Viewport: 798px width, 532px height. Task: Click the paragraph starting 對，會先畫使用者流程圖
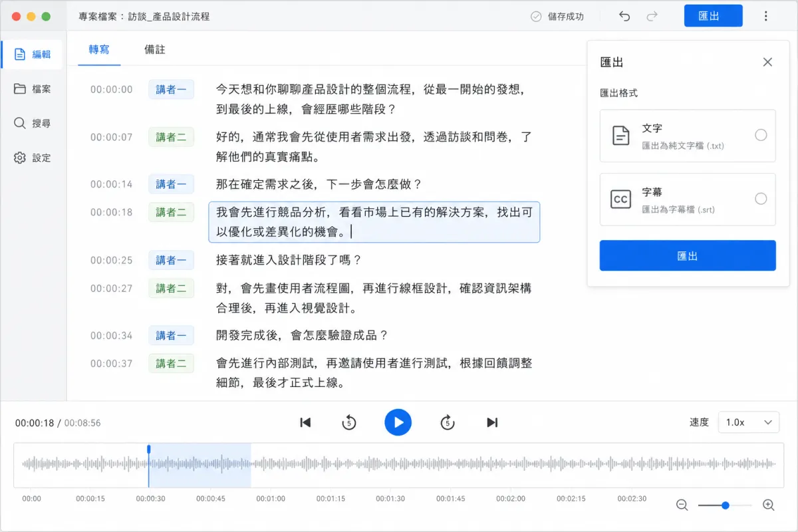(x=374, y=298)
